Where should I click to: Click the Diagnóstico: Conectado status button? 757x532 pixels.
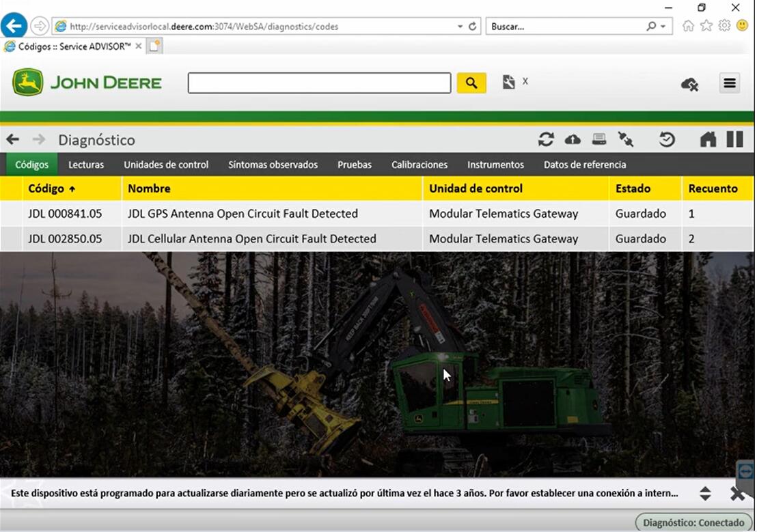coord(693,522)
